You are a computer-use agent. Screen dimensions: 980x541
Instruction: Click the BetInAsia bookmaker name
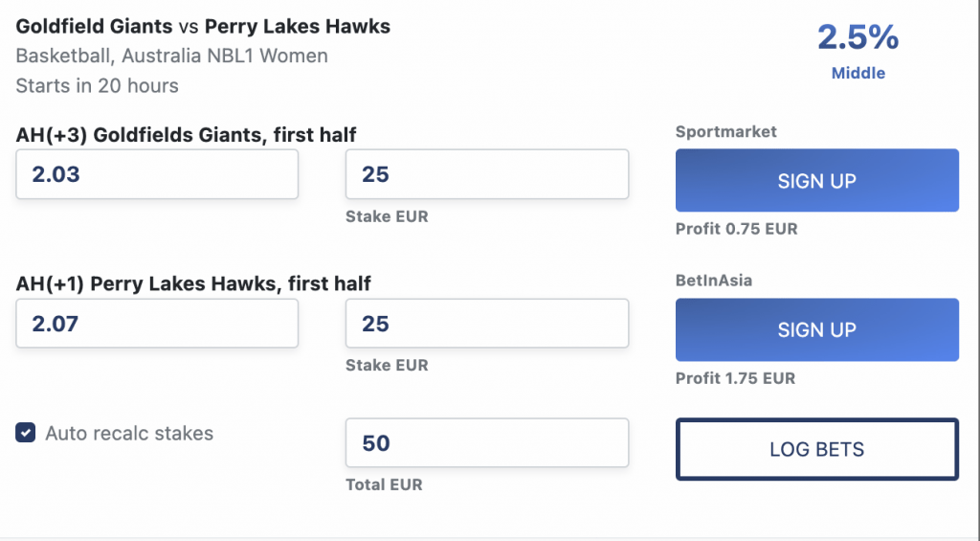click(x=715, y=281)
